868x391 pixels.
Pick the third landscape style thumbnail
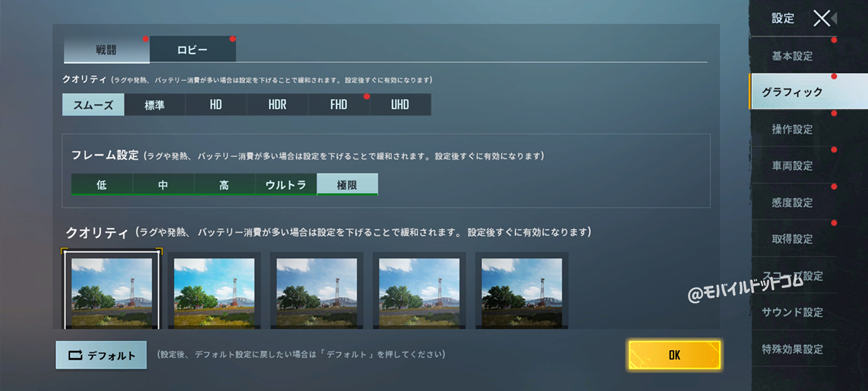(x=316, y=290)
